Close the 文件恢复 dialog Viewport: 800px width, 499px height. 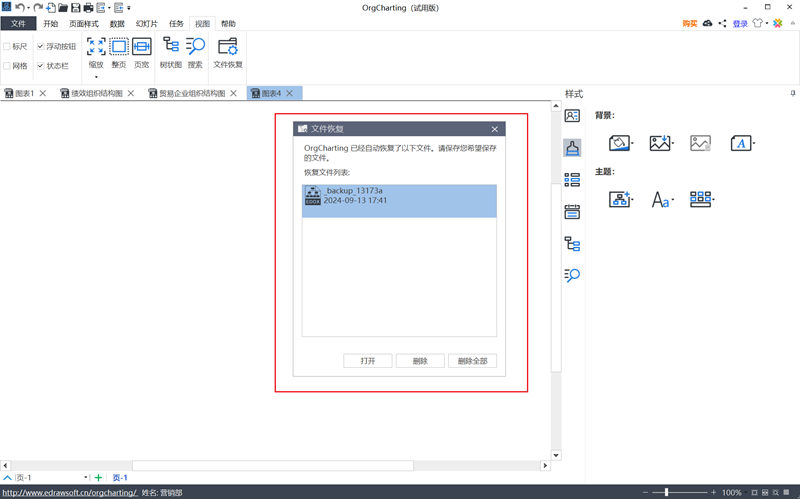tap(494, 129)
